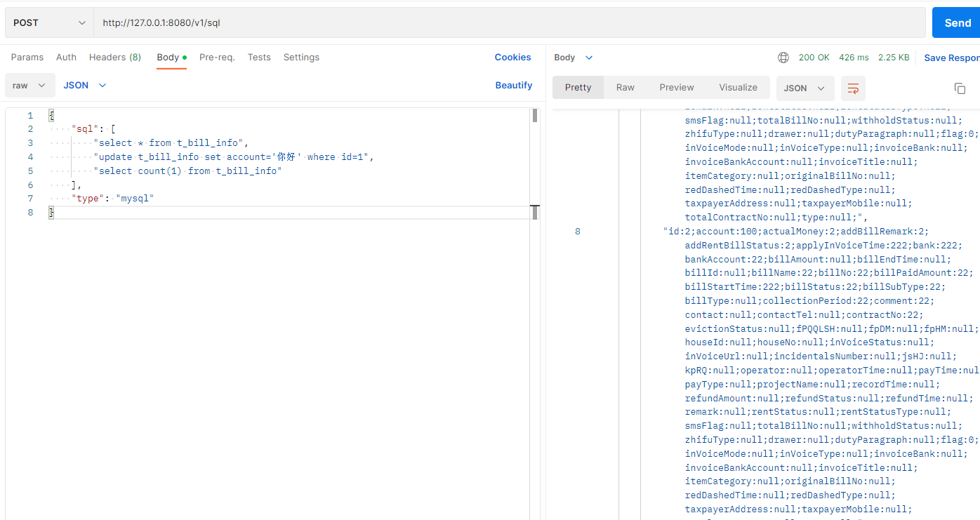
Task: Open the JSON language dropdown under Body
Action: (x=84, y=84)
